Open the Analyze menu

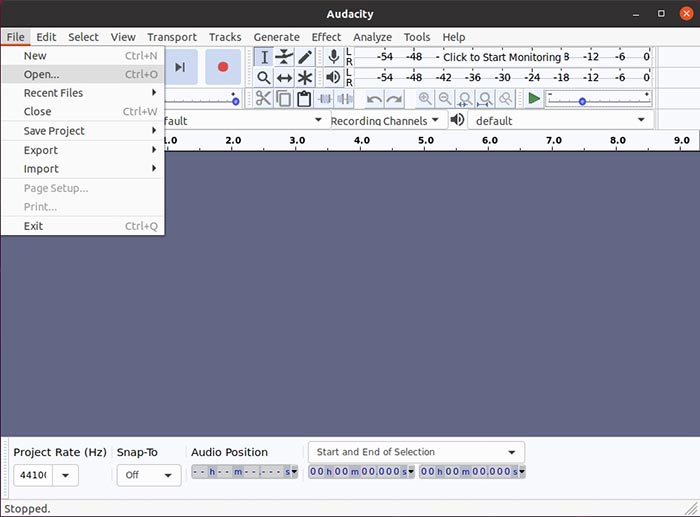click(x=373, y=37)
